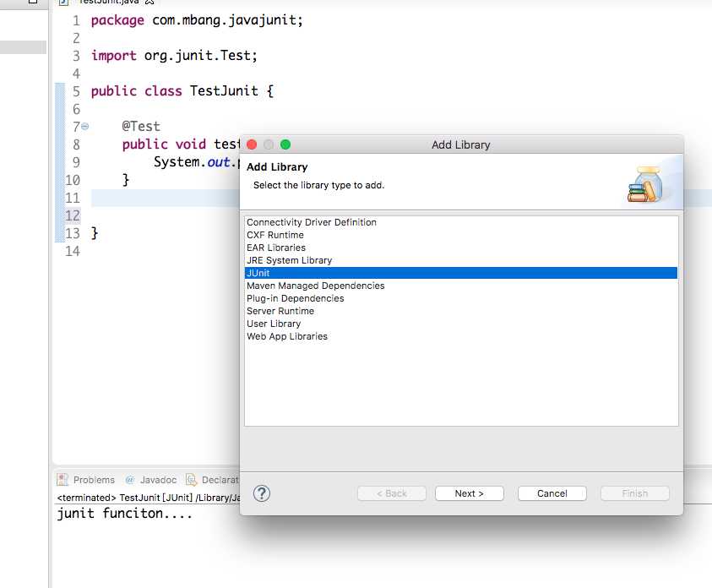Select the Declaration tab icon
The height and width of the screenshot is (588, 712).
191,480
